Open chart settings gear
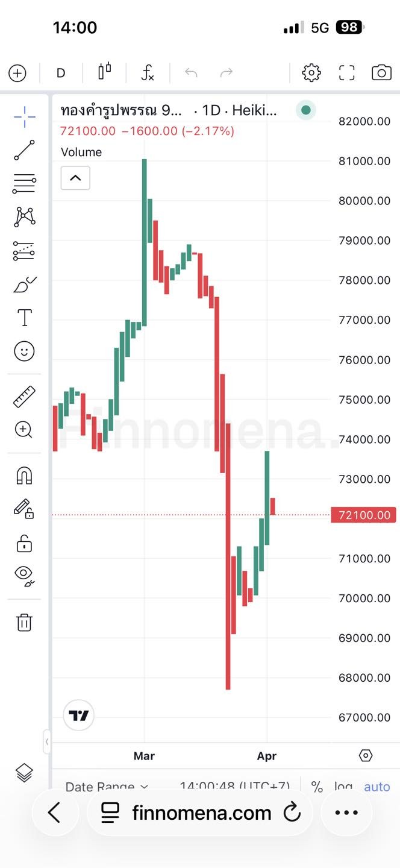Image resolution: width=400 pixels, height=868 pixels. tap(311, 73)
